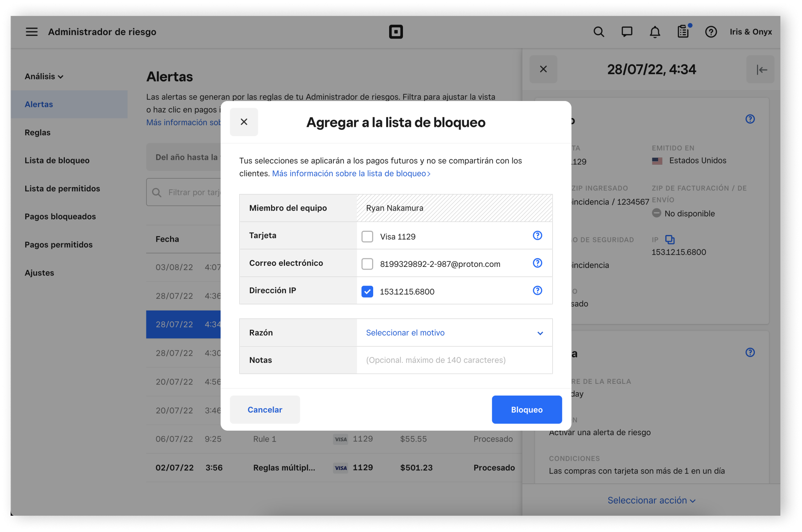Click Activar una alerta de riesgo text
This screenshot has height=532, width=802.
click(x=600, y=432)
